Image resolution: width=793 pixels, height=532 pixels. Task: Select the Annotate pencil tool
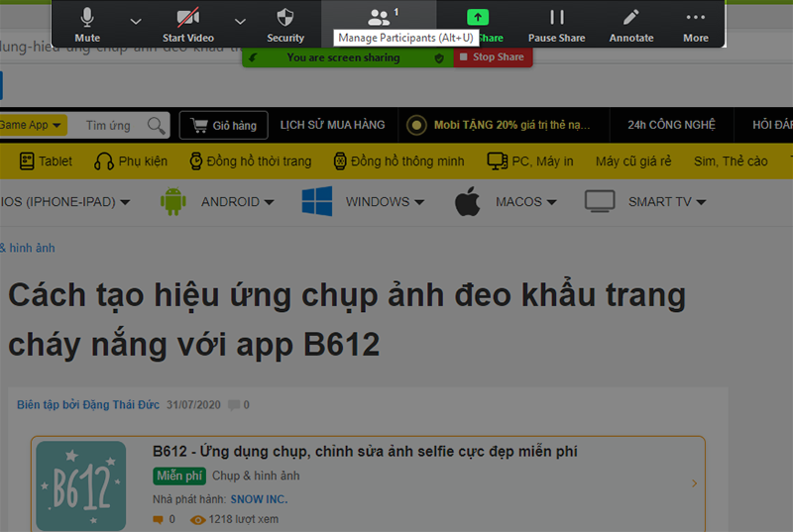click(631, 24)
